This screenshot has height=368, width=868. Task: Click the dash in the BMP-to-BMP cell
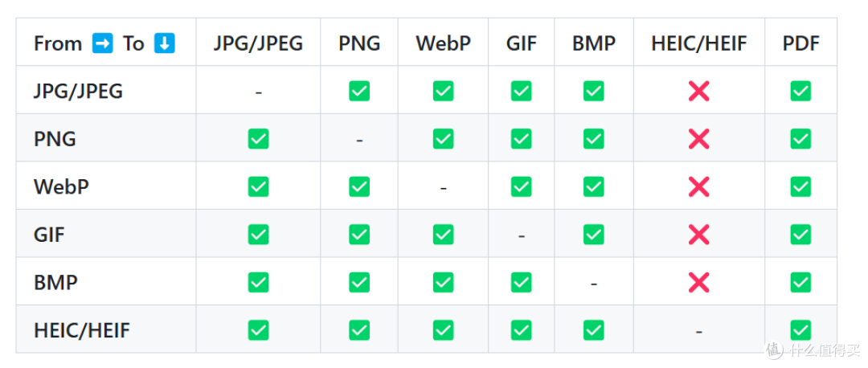pyautogui.click(x=593, y=284)
